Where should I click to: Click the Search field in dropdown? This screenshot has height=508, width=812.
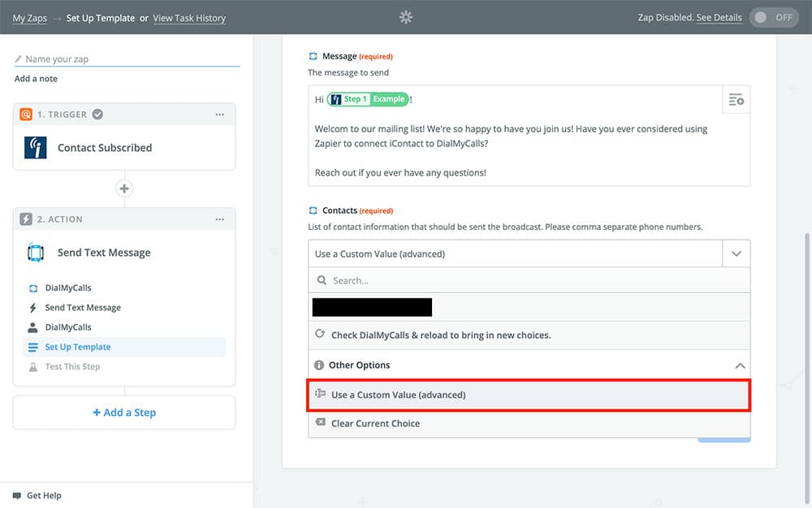click(528, 280)
